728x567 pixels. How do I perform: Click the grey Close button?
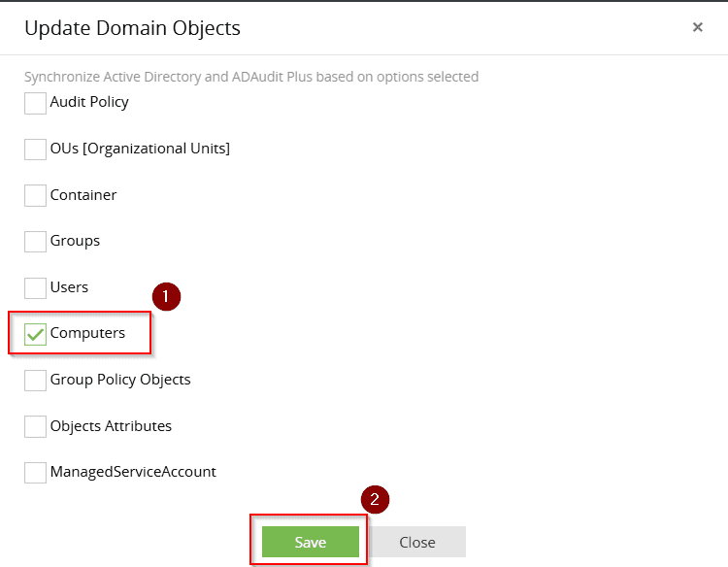click(417, 542)
